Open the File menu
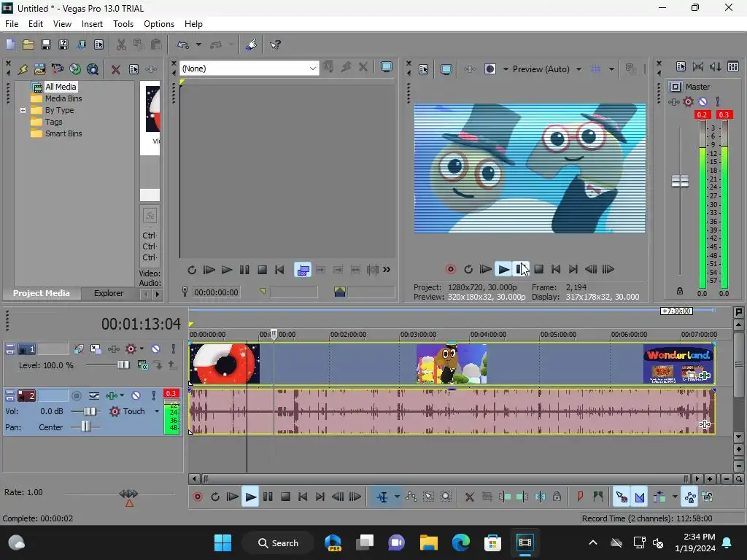Screen dimensions: 747x560 pos(12,24)
